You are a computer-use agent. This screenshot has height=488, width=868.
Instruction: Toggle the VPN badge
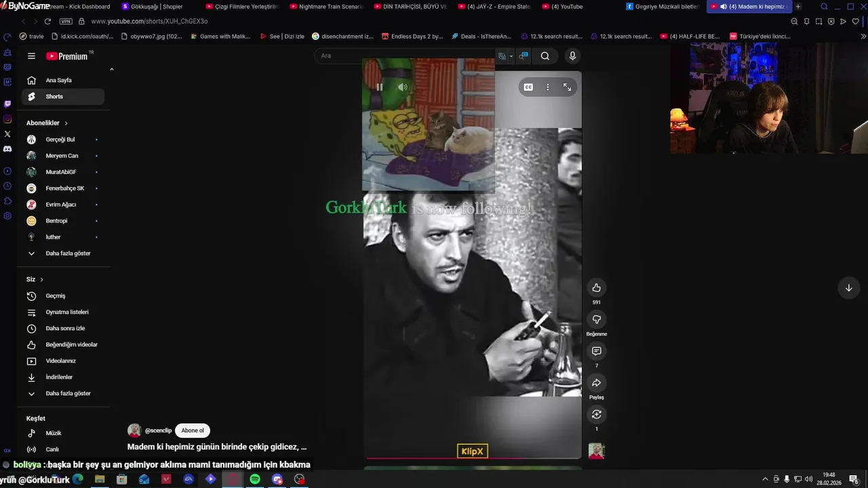click(x=66, y=21)
